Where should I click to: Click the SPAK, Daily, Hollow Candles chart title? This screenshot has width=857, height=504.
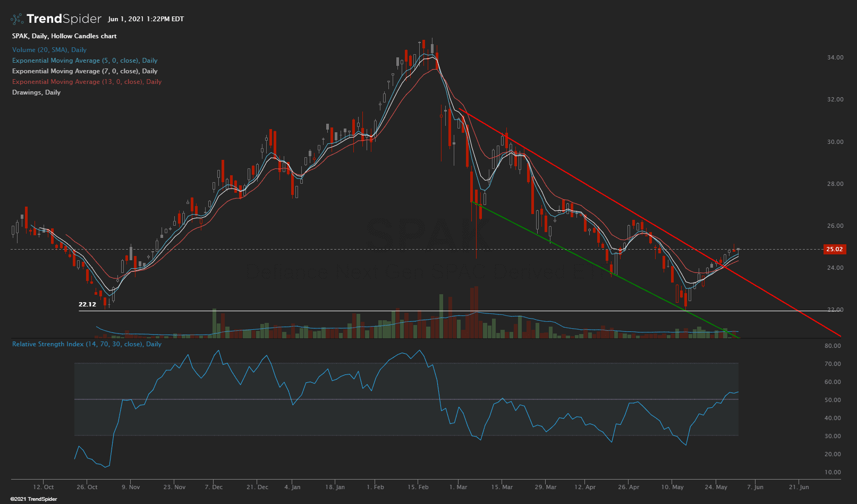64,36
